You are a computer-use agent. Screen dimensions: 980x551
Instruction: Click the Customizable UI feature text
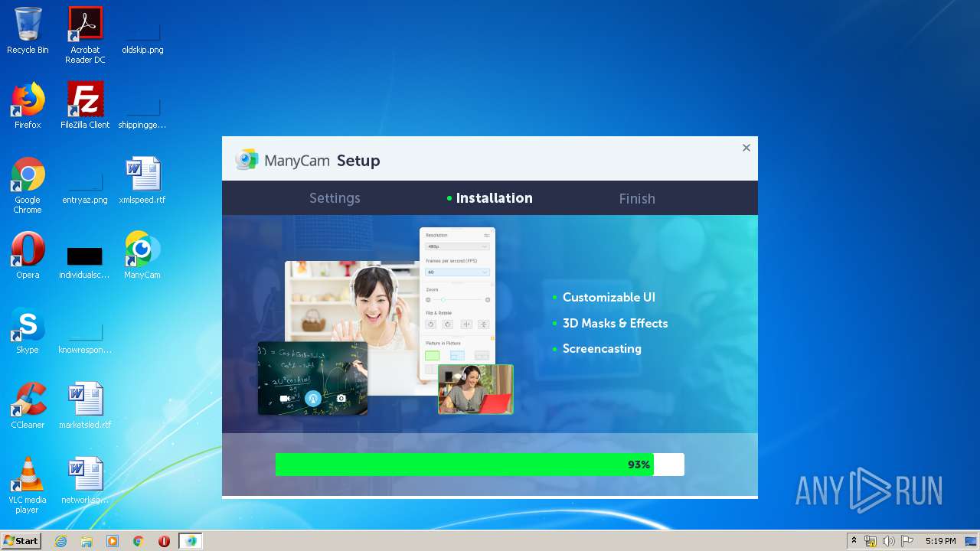point(609,297)
